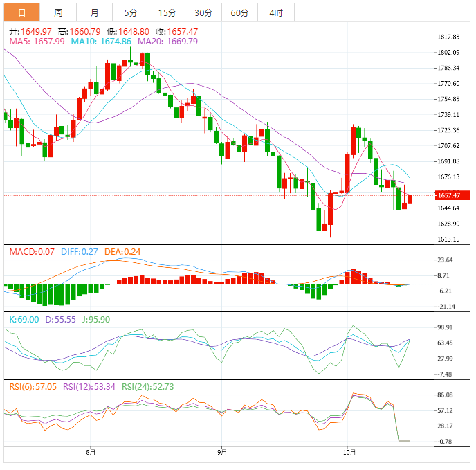Image resolution: width=476 pixels, height=470 pixels.
Task: Click the 23.64 MACD axis label
Action: pyautogui.click(x=445, y=260)
